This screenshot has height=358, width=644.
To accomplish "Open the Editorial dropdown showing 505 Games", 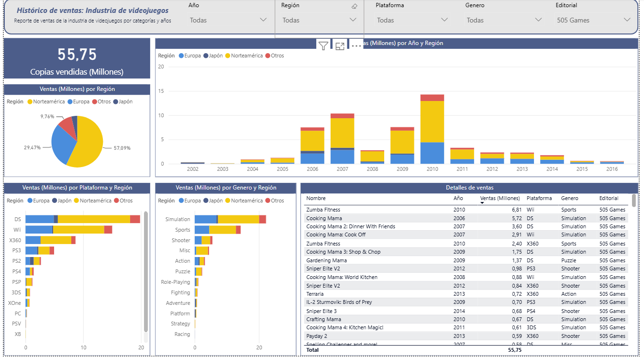I will pos(594,20).
